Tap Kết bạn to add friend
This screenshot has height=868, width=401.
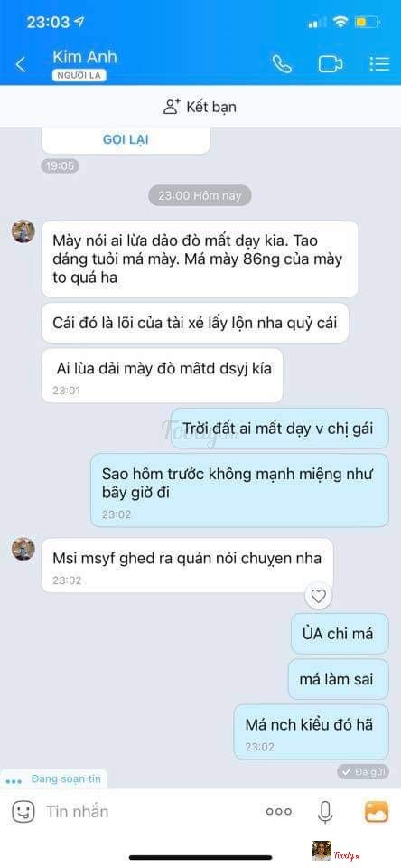[x=200, y=107]
